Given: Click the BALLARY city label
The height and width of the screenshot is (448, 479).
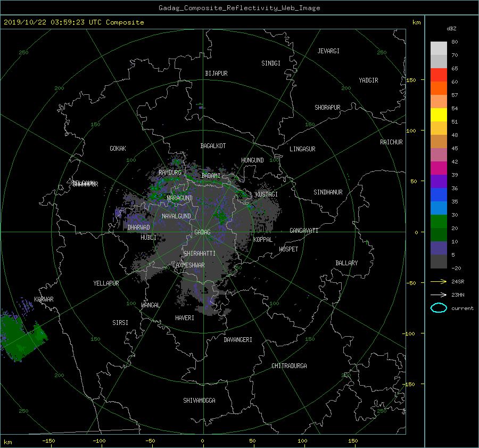Looking at the screenshot, I should point(346,263).
